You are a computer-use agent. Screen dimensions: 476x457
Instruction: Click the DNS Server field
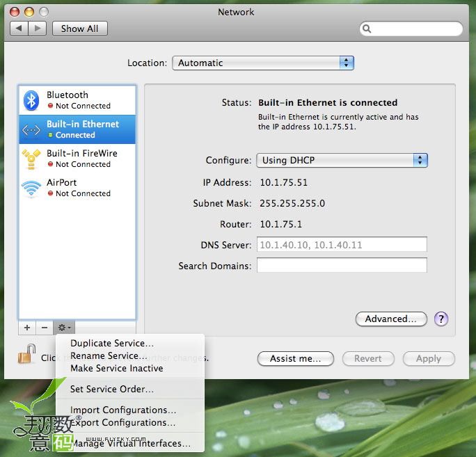click(342, 245)
